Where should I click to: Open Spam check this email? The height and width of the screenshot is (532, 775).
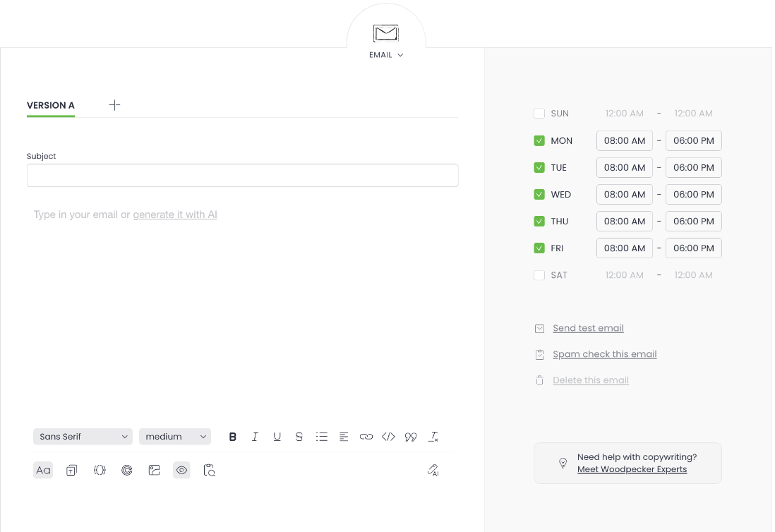pos(604,354)
